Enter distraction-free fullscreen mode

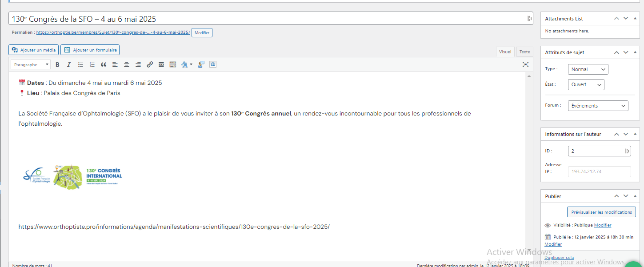[526, 65]
